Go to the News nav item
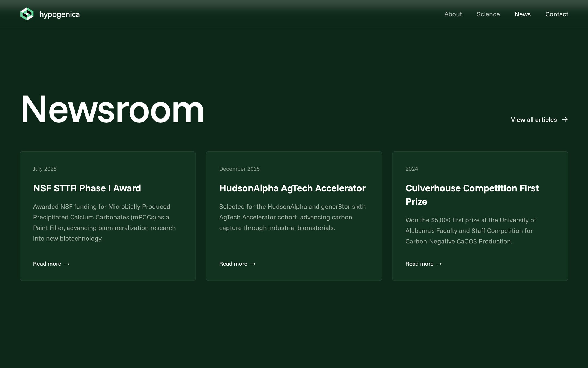The width and height of the screenshot is (588, 368). [x=522, y=14]
